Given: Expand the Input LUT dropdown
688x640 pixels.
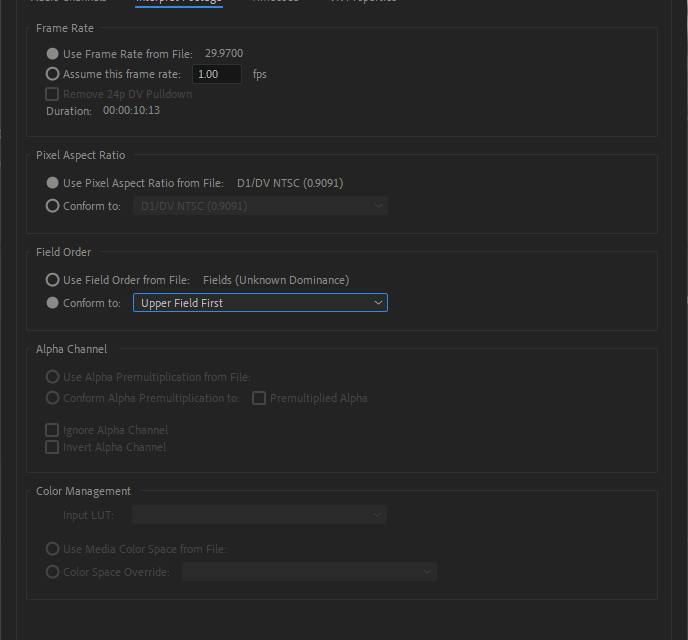Looking at the screenshot, I should (260, 515).
